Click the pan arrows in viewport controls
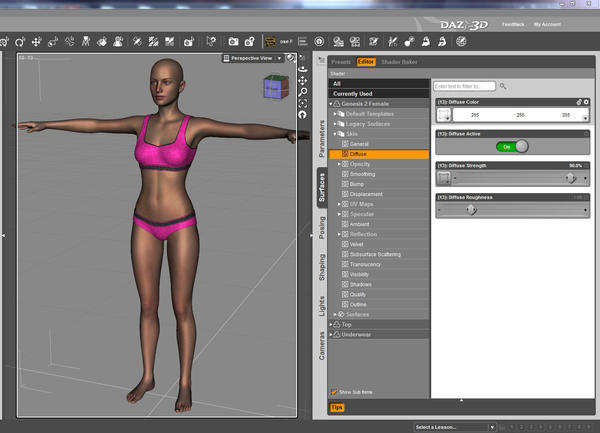 [x=303, y=81]
